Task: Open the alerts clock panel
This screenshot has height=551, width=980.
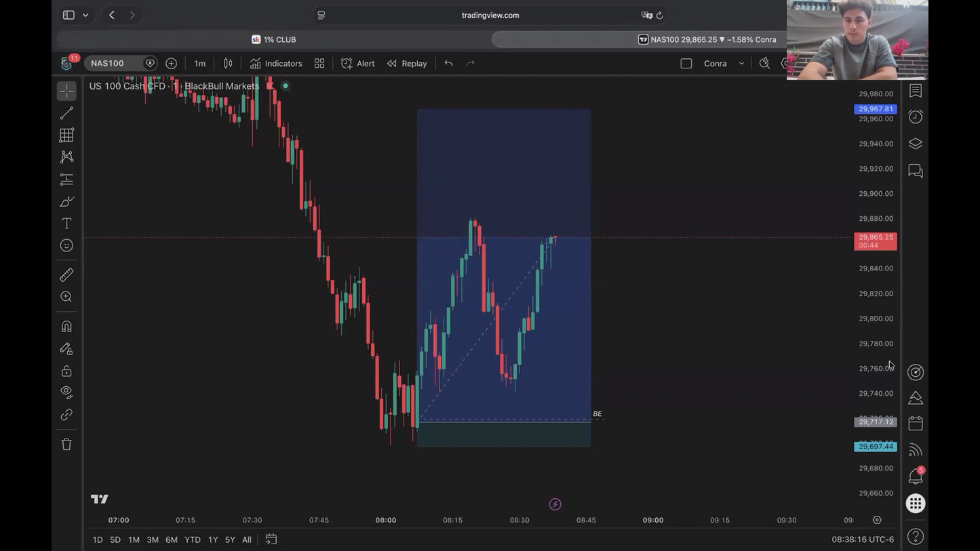Action: (916, 117)
